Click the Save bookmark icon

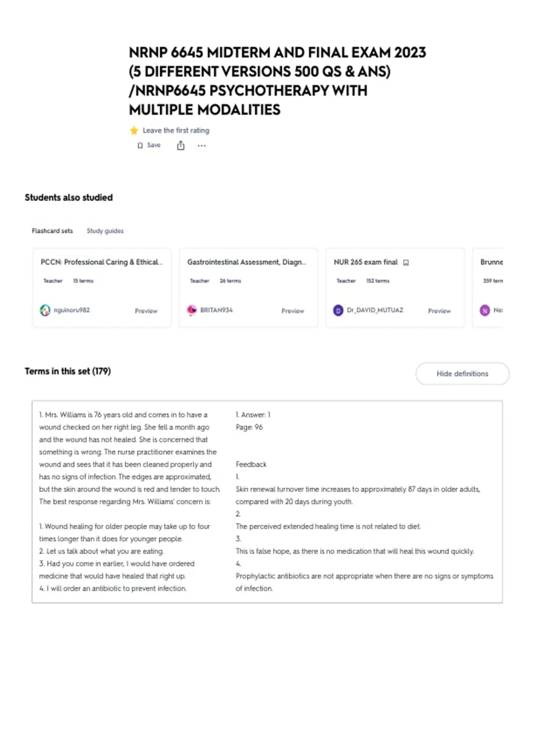point(140,145)
